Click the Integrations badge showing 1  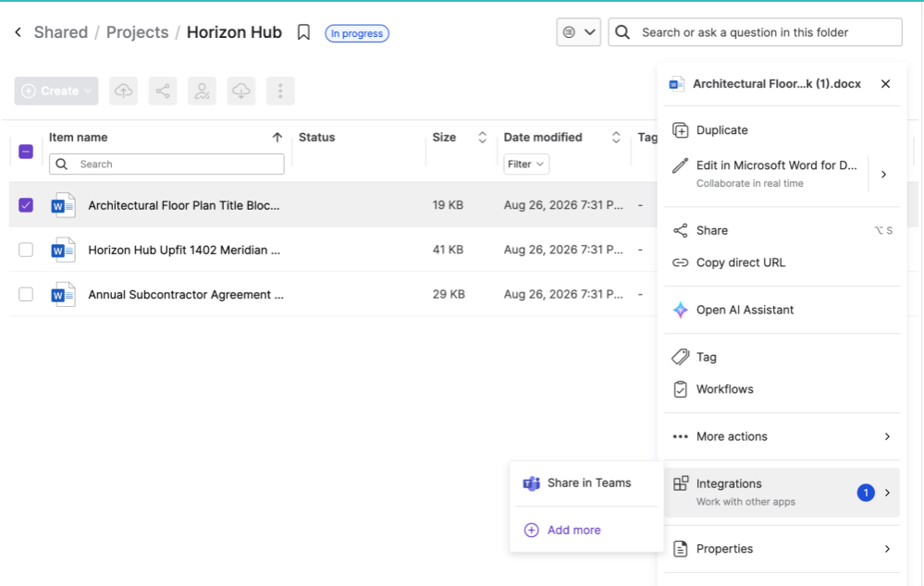tap(866, 493)
